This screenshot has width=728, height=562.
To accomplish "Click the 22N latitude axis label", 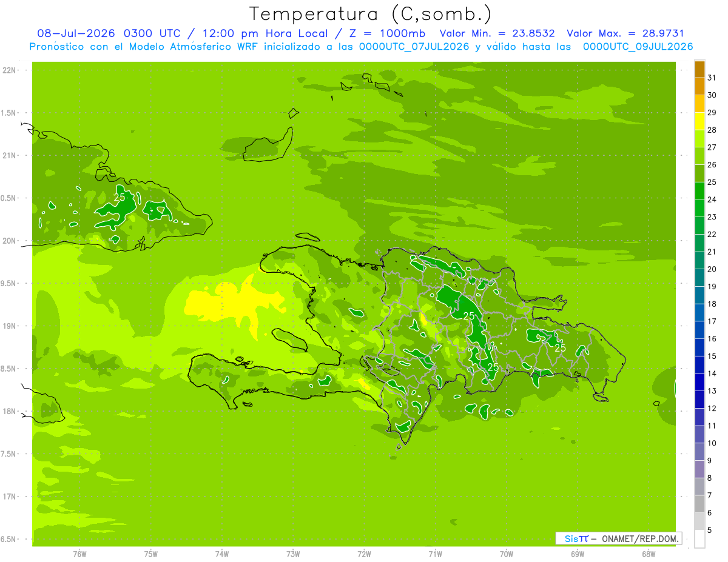I will (x=9, y=70).
